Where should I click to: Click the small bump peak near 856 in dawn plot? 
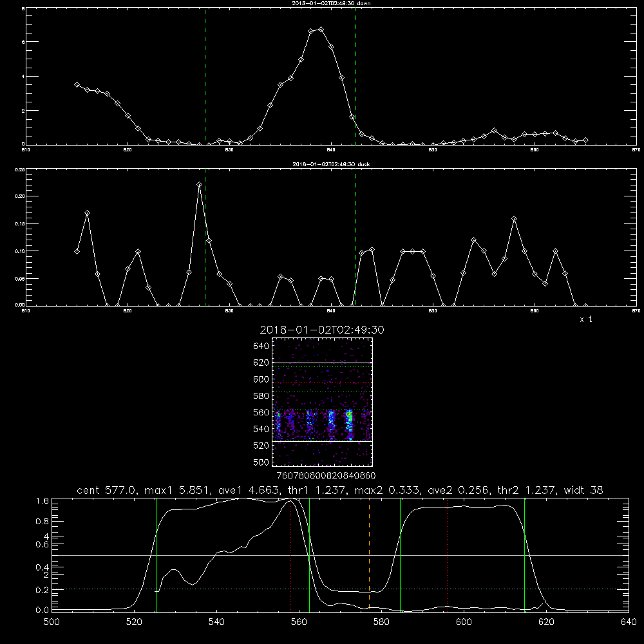494,131
